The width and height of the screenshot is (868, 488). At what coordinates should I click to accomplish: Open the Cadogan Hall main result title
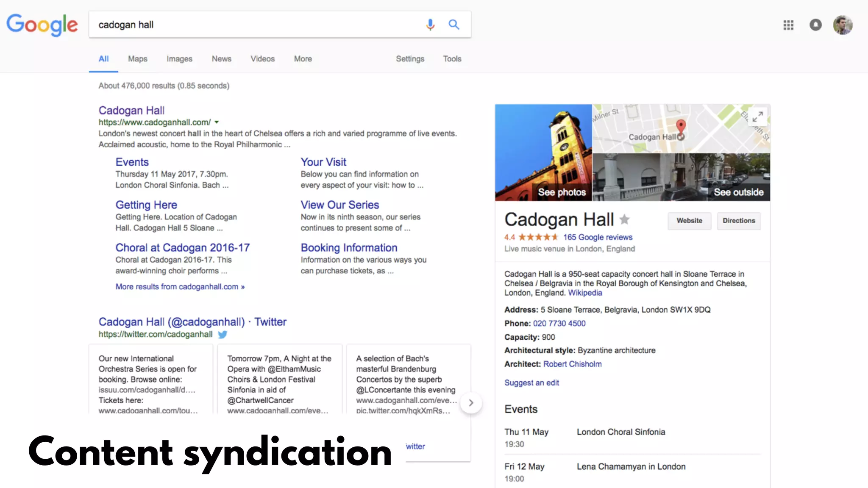point(131,111)
